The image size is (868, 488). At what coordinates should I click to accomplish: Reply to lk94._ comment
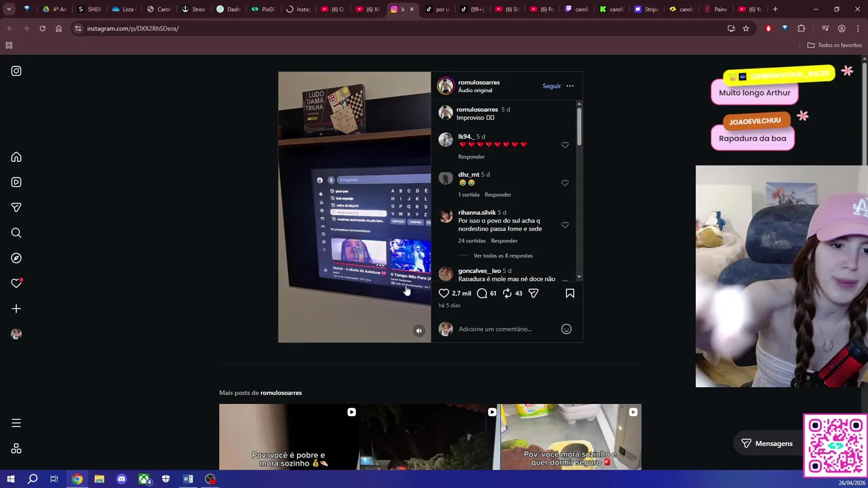[471, 157]
